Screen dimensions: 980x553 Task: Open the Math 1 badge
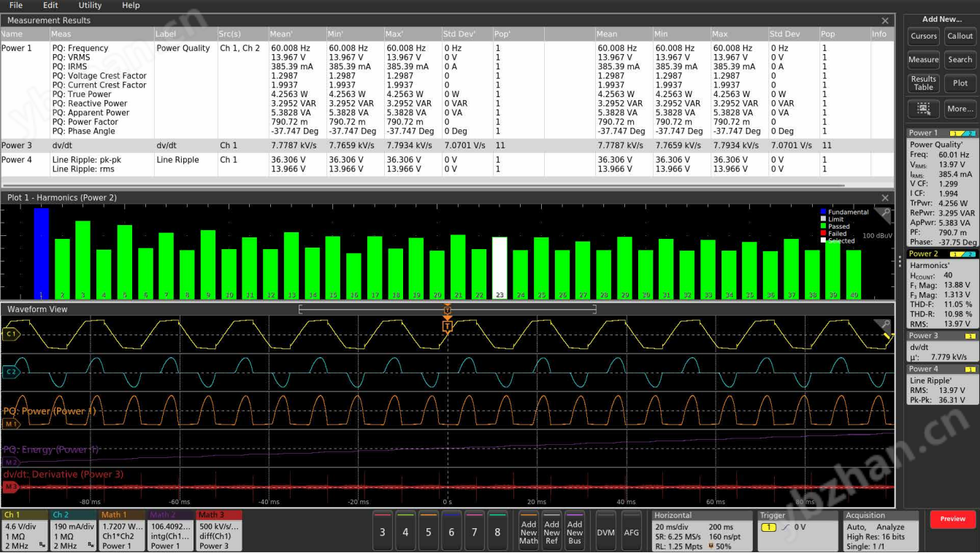tap(122, 530)
